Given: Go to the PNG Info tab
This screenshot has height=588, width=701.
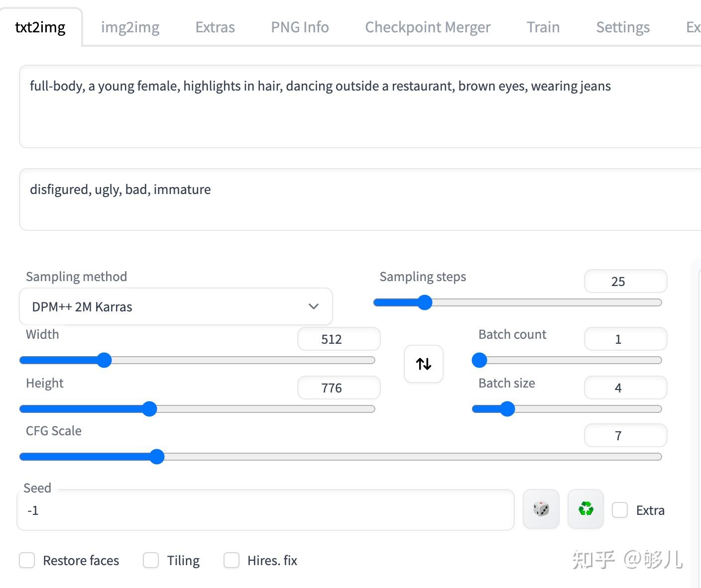Looking at the screenshot, I should [x=300, y=27].
